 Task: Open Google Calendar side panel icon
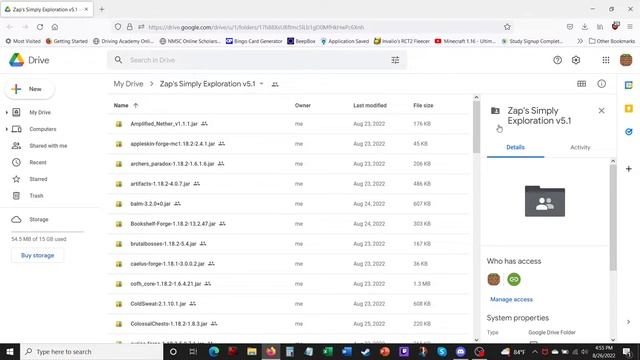(x=629, y=85)
